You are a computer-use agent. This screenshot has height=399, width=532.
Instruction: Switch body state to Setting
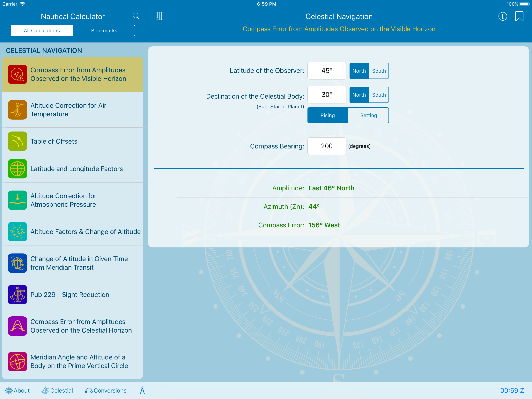point(368,115)
